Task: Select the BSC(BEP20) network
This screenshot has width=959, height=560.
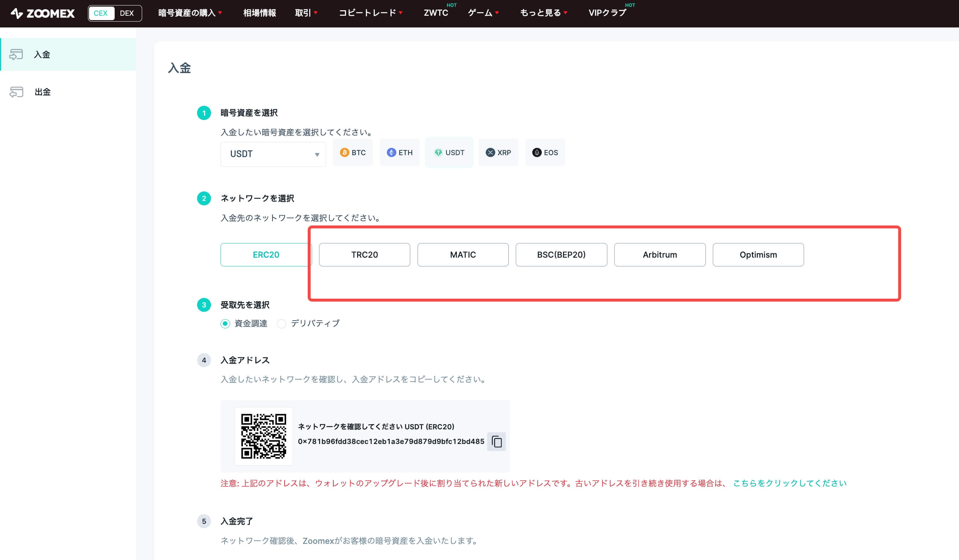Action: pos(561,255)
